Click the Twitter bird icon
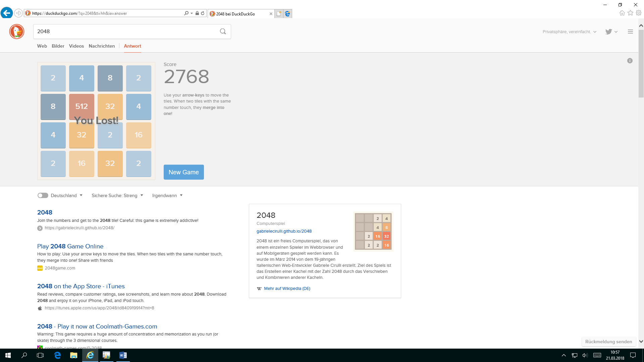 click(x=608, y=32)
